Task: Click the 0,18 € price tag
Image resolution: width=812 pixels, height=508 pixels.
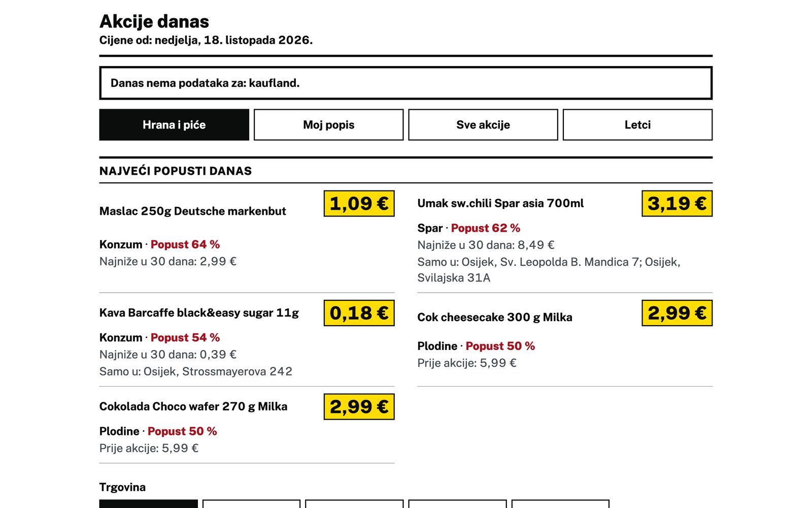Action: (359, 313)
